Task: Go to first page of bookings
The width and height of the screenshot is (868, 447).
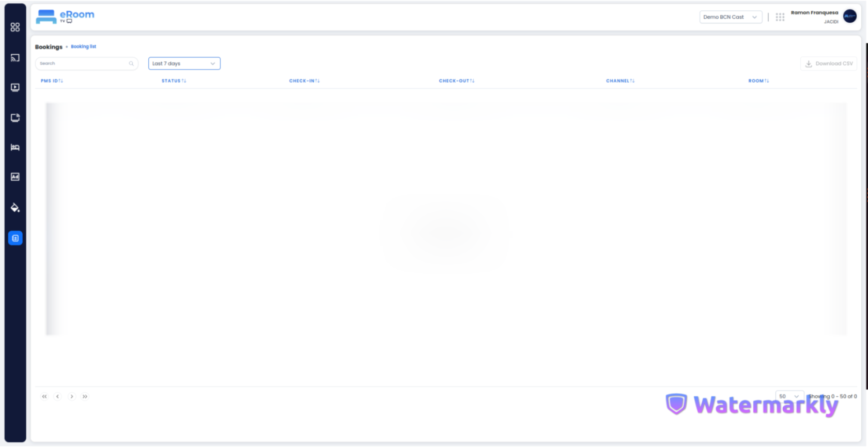Action: pos(44,396)
